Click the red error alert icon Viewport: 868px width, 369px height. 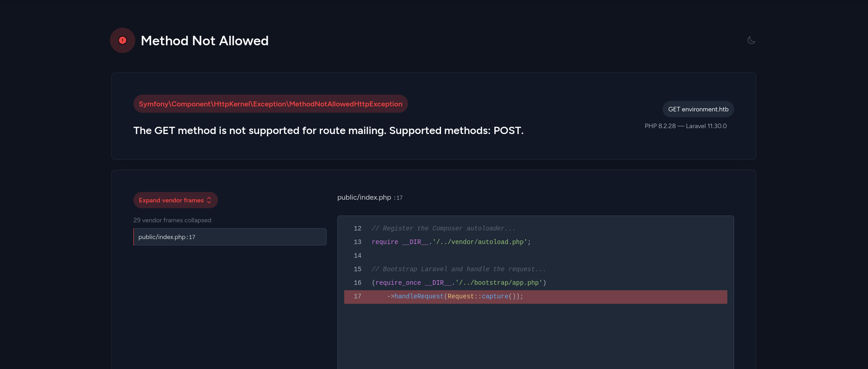click(123, 40)
